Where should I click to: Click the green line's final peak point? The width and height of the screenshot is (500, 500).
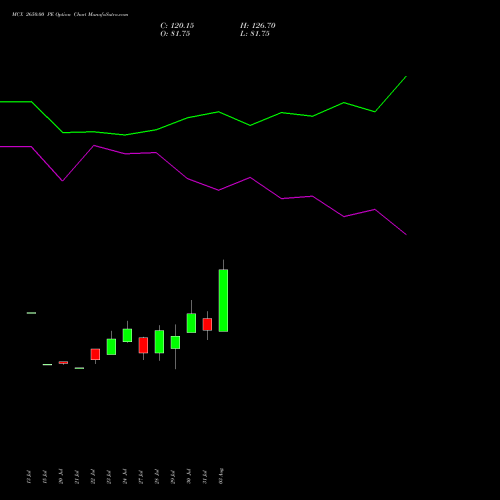pos(406,76)
